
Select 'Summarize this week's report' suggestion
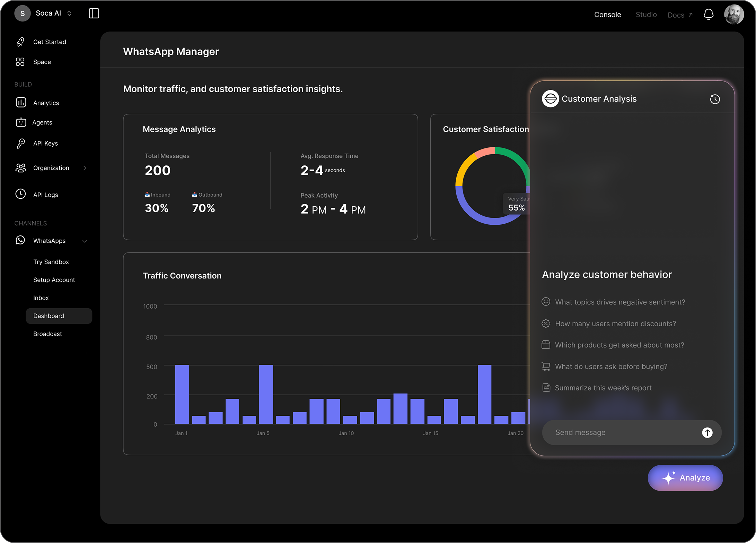coord(603,388)
